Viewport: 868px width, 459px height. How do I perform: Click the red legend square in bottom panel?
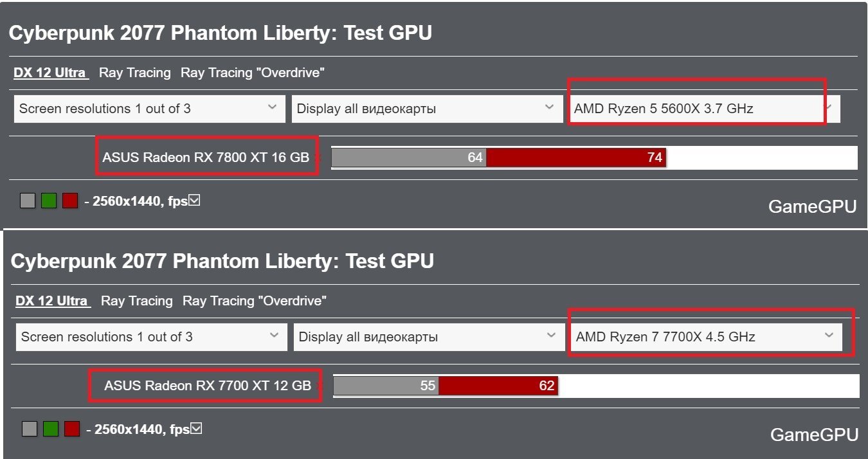[72, 429]
